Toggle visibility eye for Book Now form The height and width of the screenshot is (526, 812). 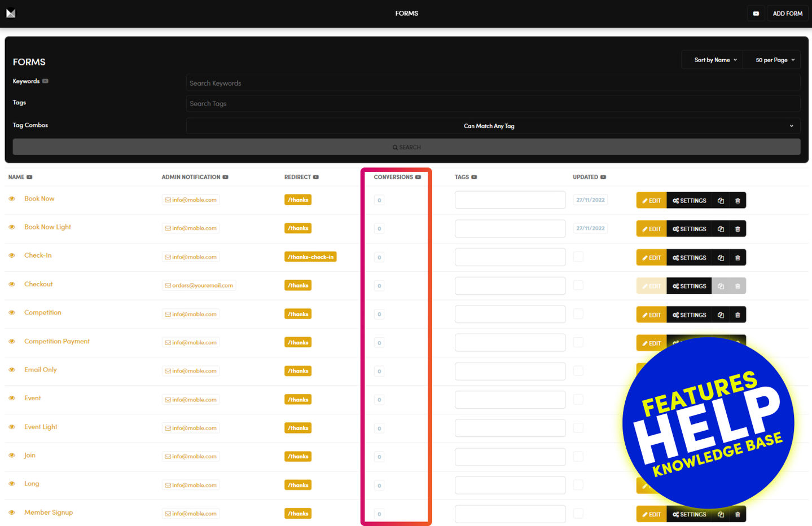(x=12, y=199)
